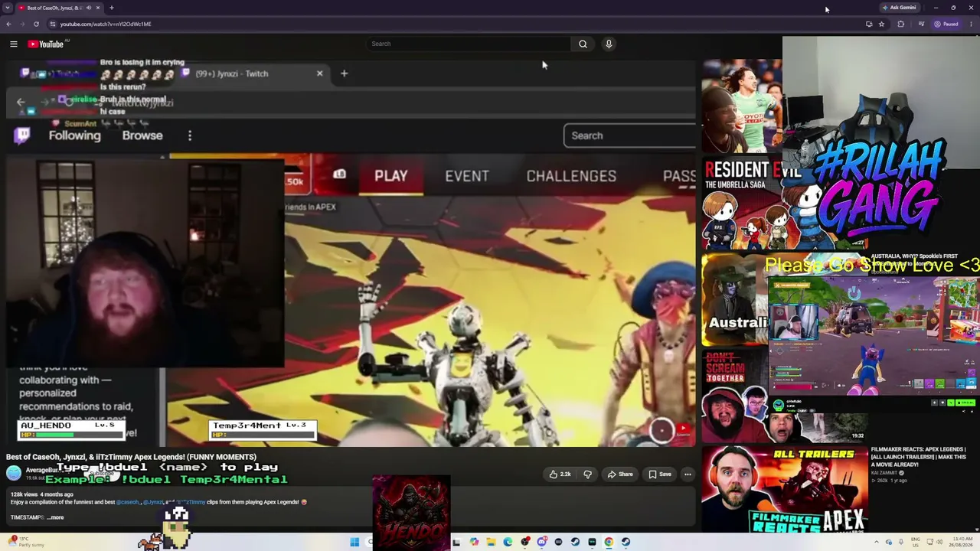Open the taskbar weather widget
Viewport: 980px width, 551px height.
(27, 542)
